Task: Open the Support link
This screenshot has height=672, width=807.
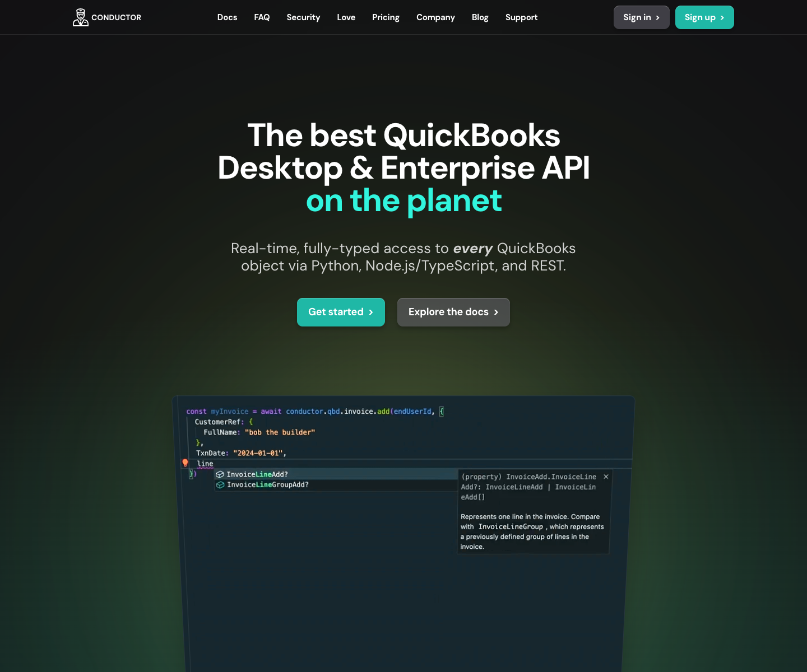Action: [x=521, y=17]
